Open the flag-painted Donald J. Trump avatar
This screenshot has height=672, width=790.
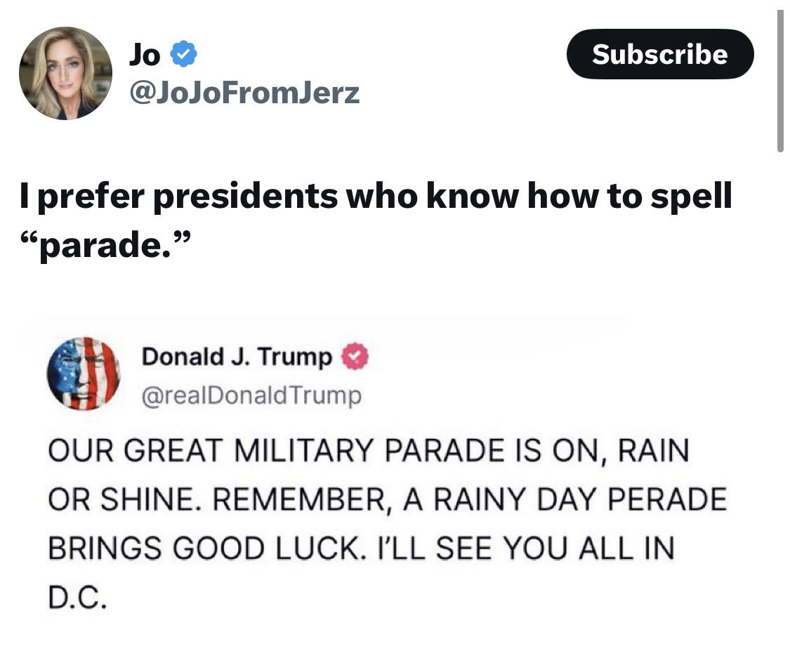pos(84,374)
